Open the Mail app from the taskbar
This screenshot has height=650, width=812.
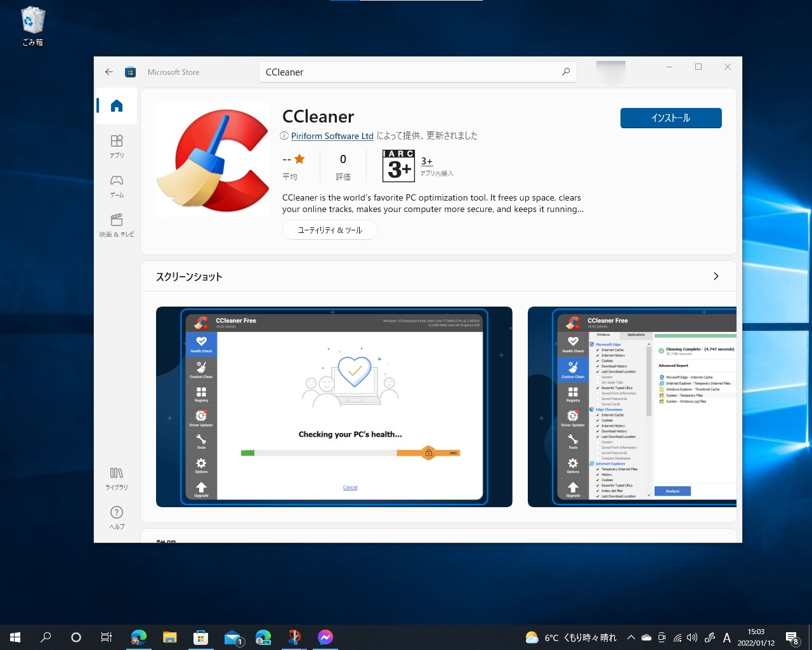tap(232, 637)
